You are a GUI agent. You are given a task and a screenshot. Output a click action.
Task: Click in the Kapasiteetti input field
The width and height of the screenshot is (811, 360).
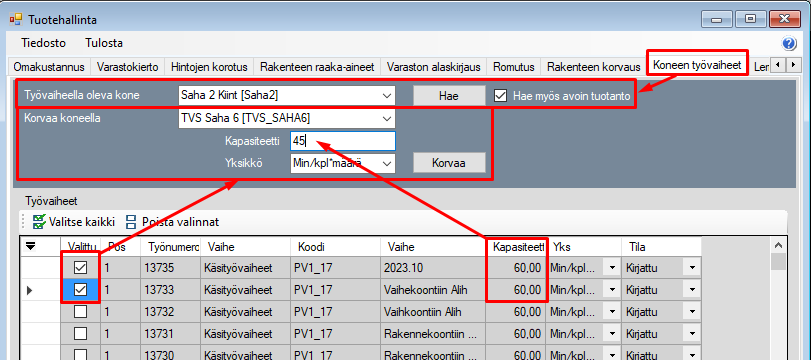point(343,141)
